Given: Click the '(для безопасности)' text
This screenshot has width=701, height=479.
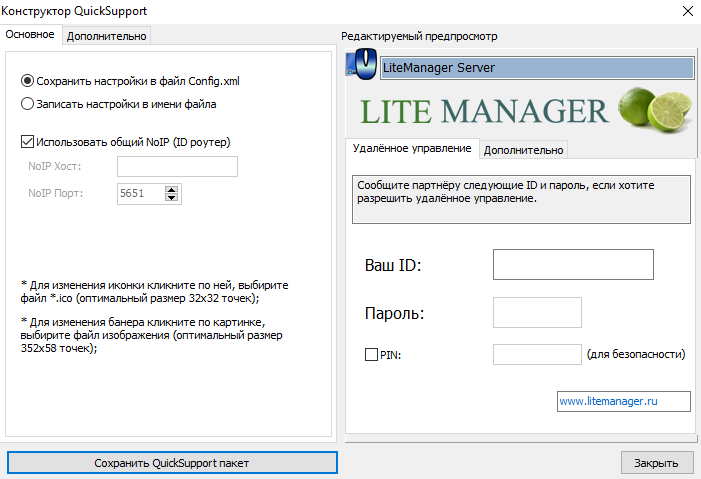Looking at the screenshot, I should tap(636, 354).
